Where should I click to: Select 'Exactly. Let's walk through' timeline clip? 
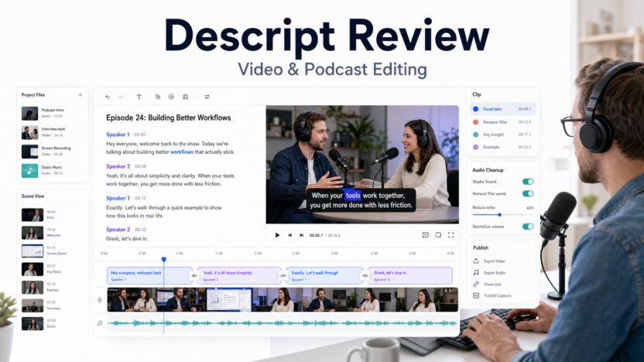point(324,275)
